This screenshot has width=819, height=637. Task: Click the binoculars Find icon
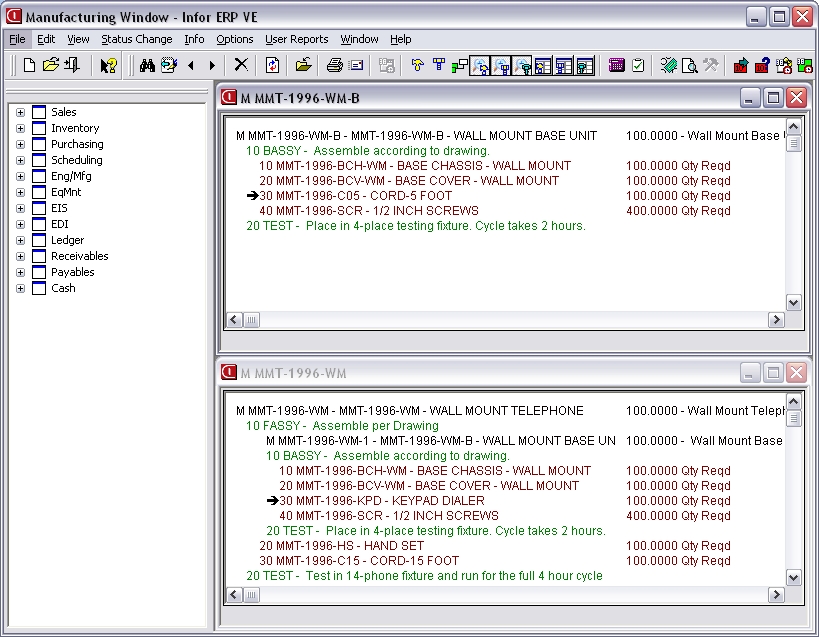tap(147, 65)
